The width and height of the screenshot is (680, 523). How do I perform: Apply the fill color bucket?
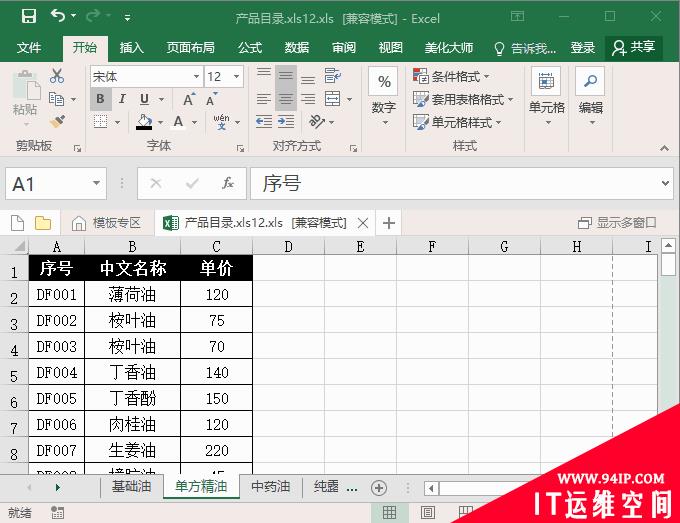[144, 122]
